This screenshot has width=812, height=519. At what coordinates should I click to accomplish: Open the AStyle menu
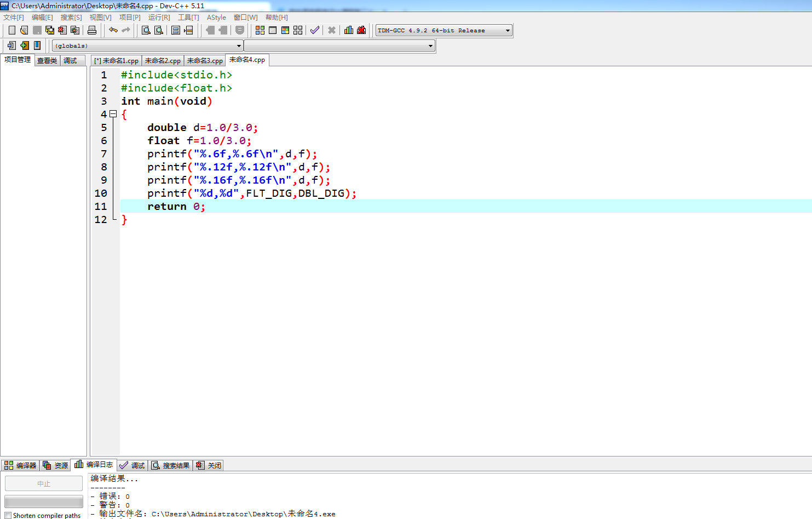click(216, 18)
